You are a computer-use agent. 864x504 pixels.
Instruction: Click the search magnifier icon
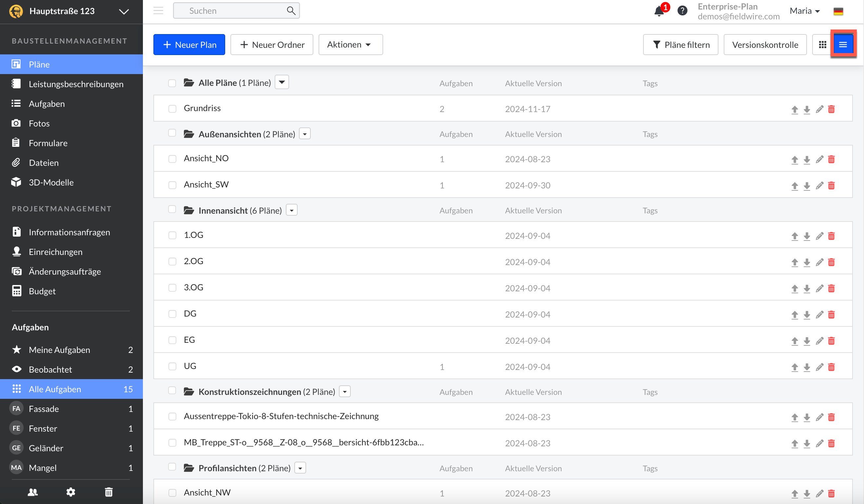coord(291,10)
